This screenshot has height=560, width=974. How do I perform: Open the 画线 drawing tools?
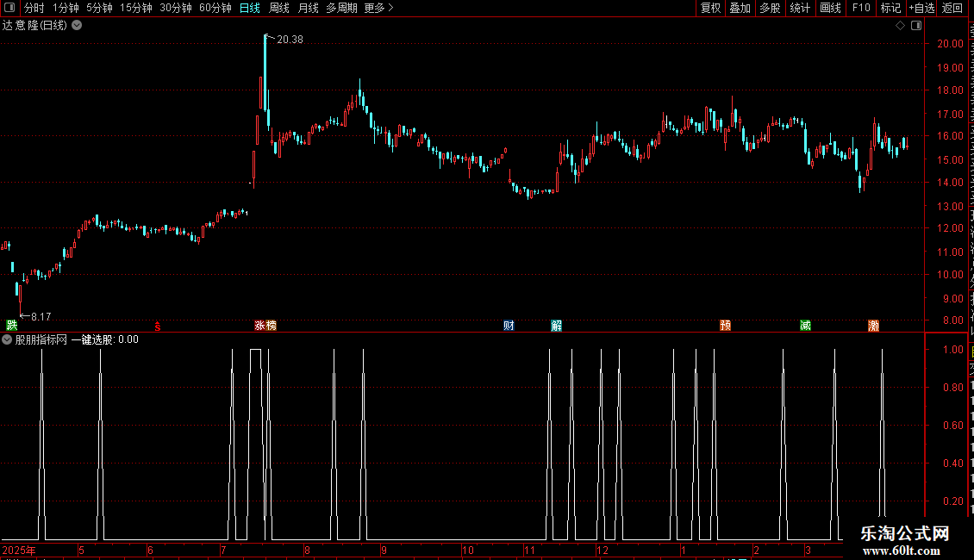[831, 8]
